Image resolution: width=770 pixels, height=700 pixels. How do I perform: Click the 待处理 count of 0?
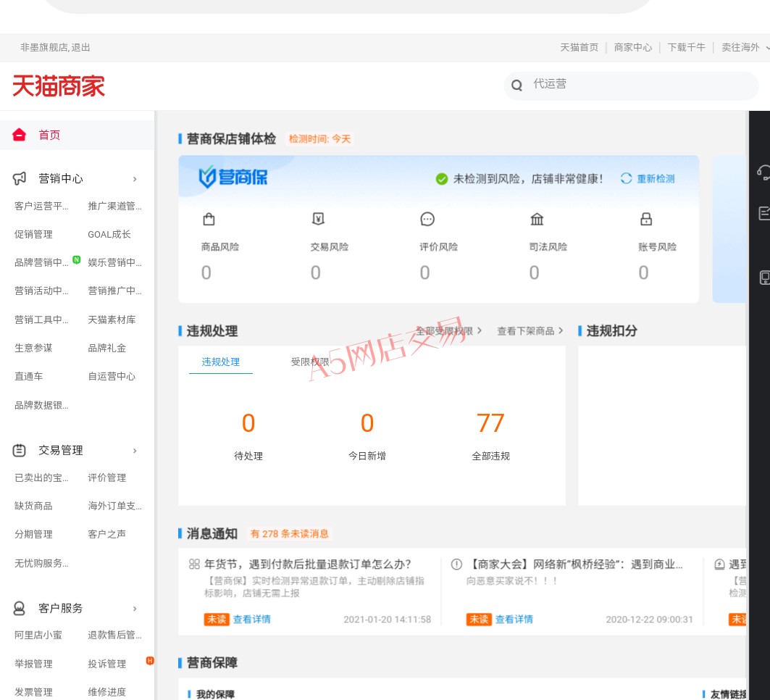coord(248,422)
